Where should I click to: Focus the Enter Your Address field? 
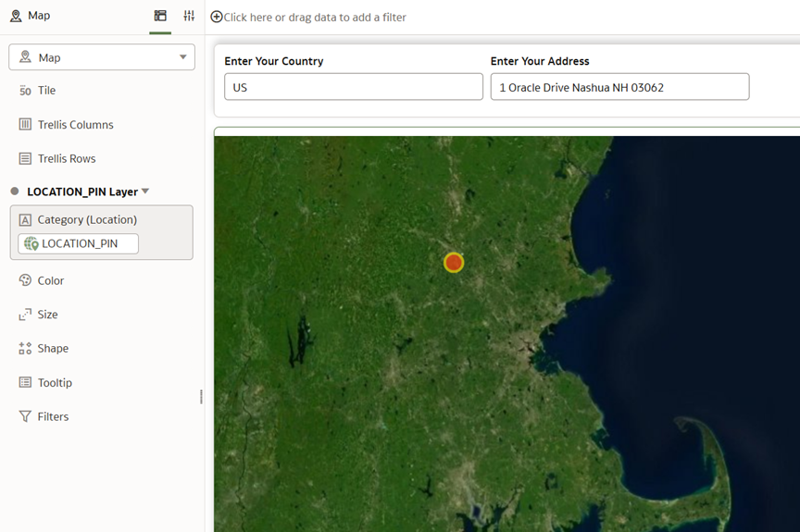619,87
